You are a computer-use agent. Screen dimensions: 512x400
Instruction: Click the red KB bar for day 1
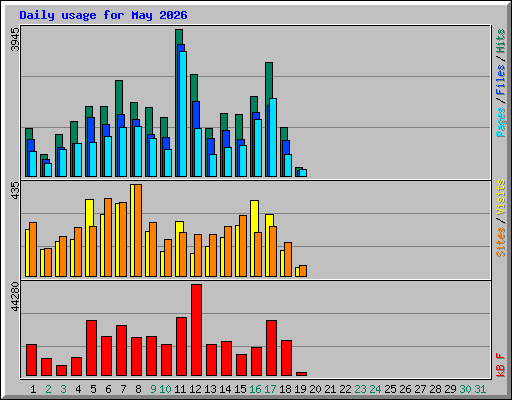click(31, 360)
